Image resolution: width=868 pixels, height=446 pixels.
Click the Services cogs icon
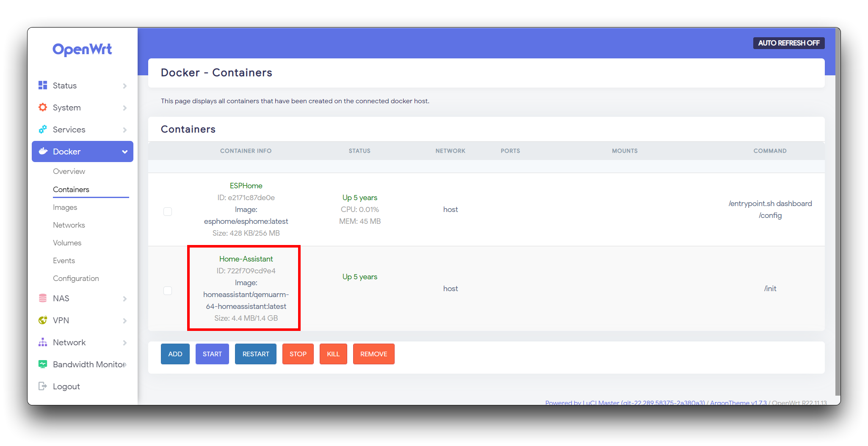coord(43,129)
